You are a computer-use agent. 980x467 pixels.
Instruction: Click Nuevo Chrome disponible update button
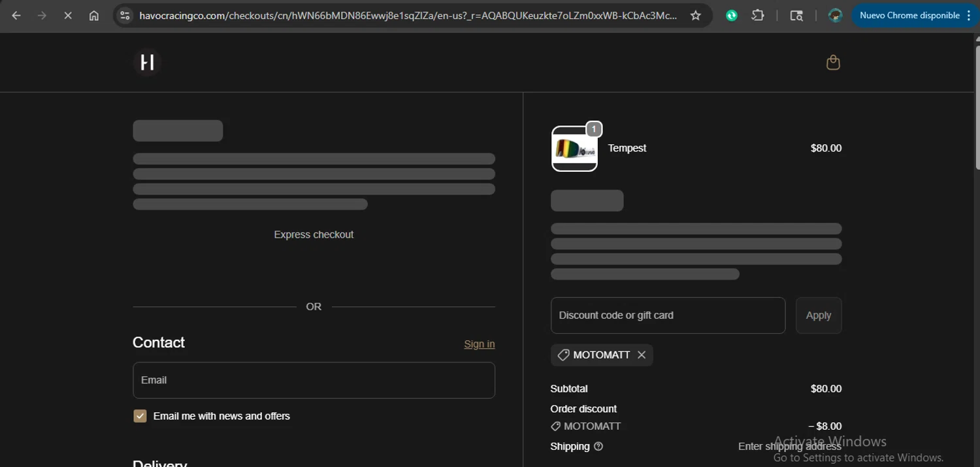(909, 15)
